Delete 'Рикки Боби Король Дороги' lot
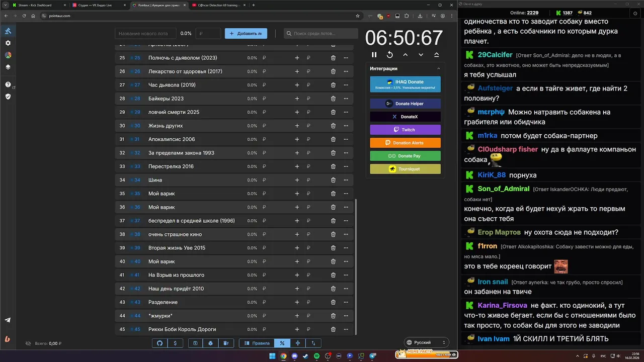Viewport: 644px width, 362px height. click(x=333, y=329)
